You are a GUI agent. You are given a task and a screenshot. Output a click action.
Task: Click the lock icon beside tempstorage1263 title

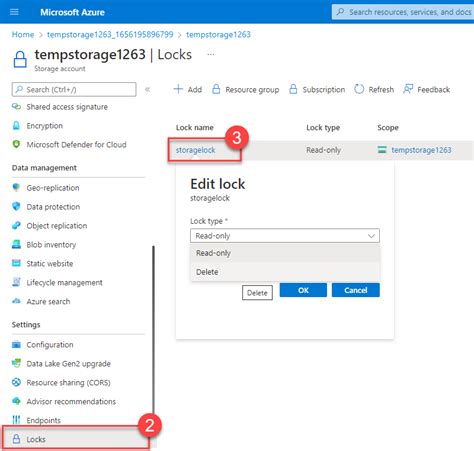[x=20, y=59]
